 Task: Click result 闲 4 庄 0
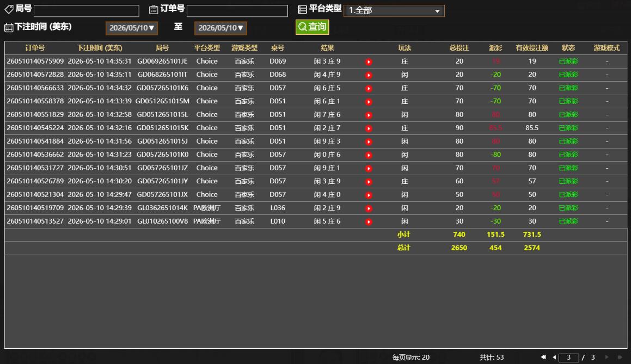pos(327,195)
